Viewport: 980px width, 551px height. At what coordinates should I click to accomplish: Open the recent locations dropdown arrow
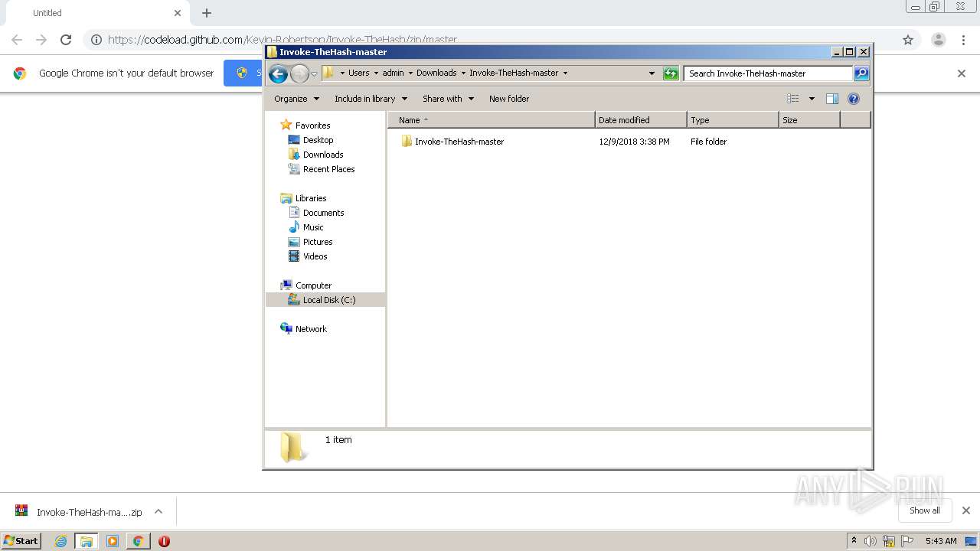click(314, 74)
